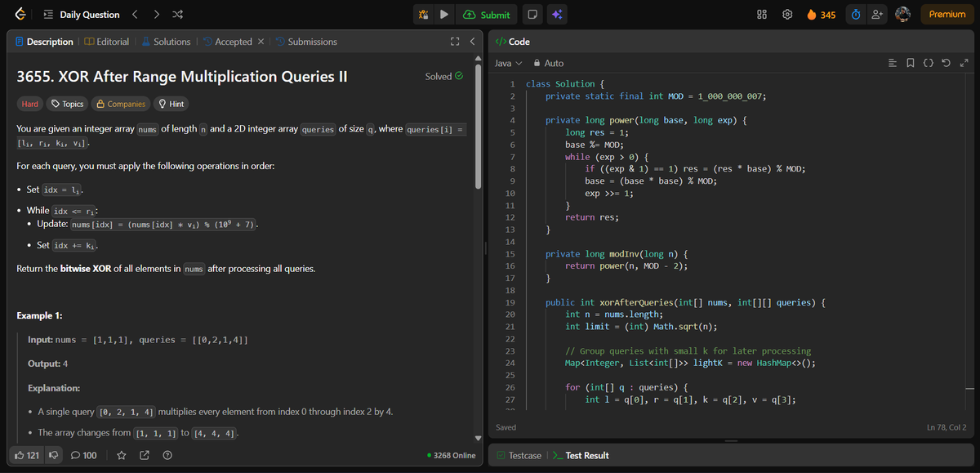Click the problem title 3655 heading
This screenshot has width=980, height=473.
tap(182, 77)
